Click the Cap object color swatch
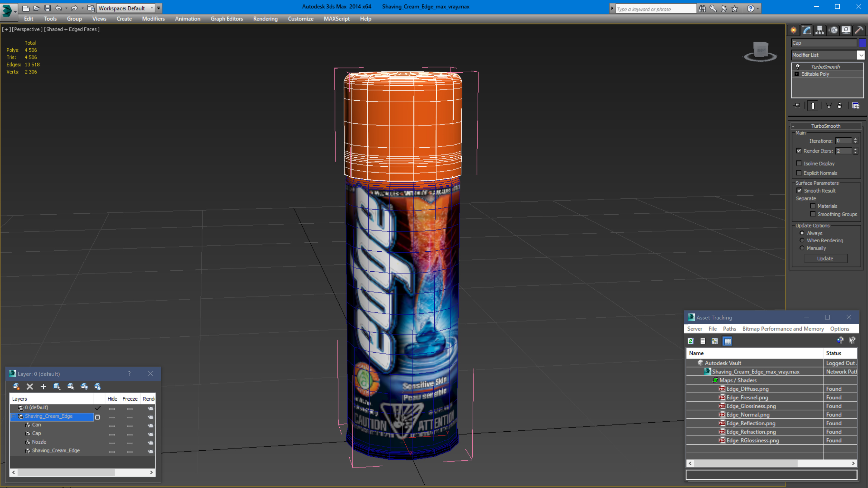Screen dimensions: 868x488 863,43
